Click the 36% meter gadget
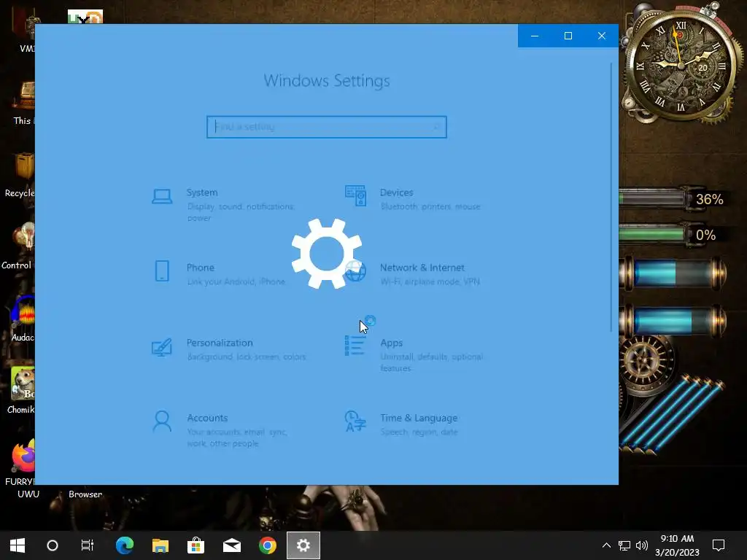The height and width of the screenshot is (560, 747). [673, 198]
